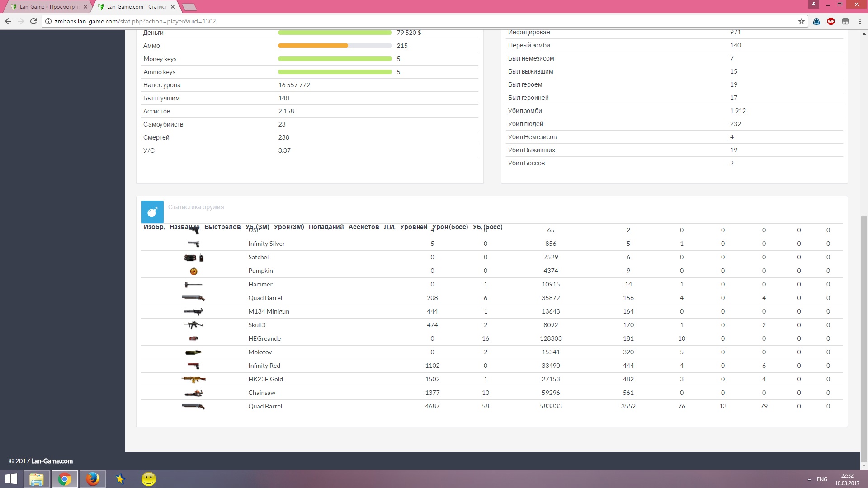Click the Lan-Game.com footer link
Screen dimensions: 868x488
(x=52, y=461)
